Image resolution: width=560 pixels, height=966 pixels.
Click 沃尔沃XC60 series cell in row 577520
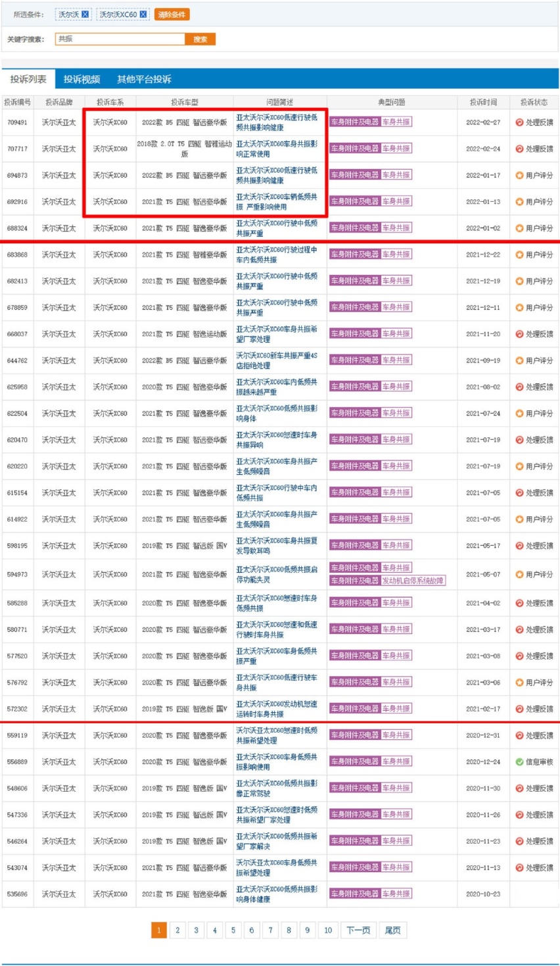point(110,656)
